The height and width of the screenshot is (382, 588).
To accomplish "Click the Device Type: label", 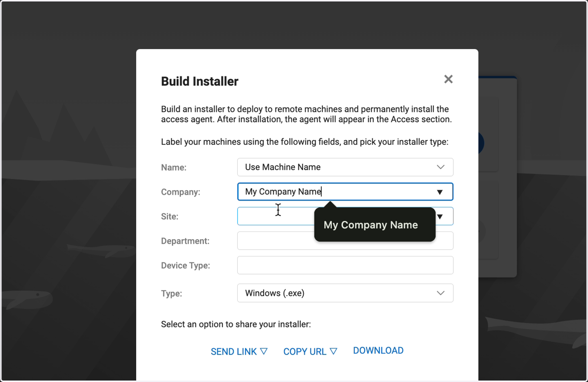I will point(185,266).
